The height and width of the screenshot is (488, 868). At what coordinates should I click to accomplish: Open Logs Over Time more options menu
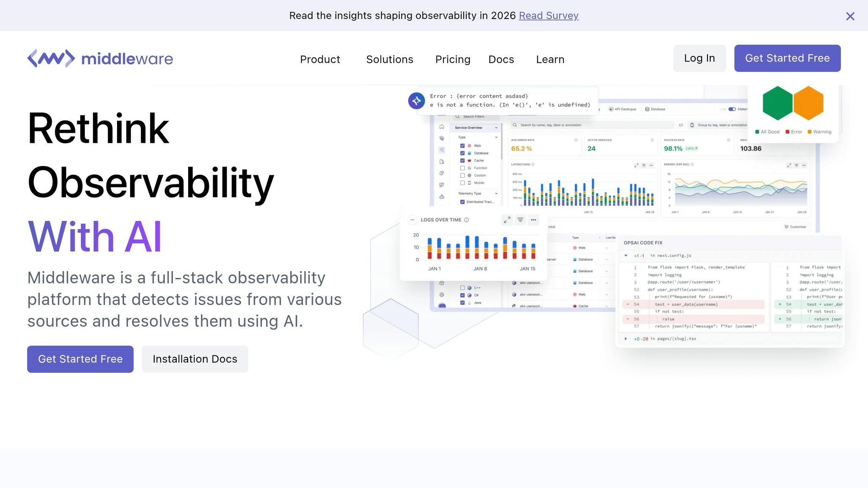click(x=534, y=220)
